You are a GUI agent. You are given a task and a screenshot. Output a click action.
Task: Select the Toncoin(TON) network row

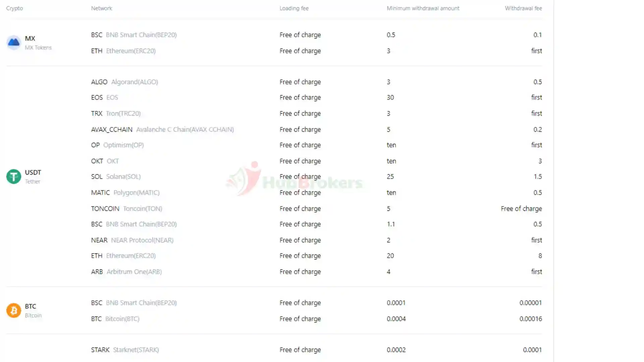[126, 209]
